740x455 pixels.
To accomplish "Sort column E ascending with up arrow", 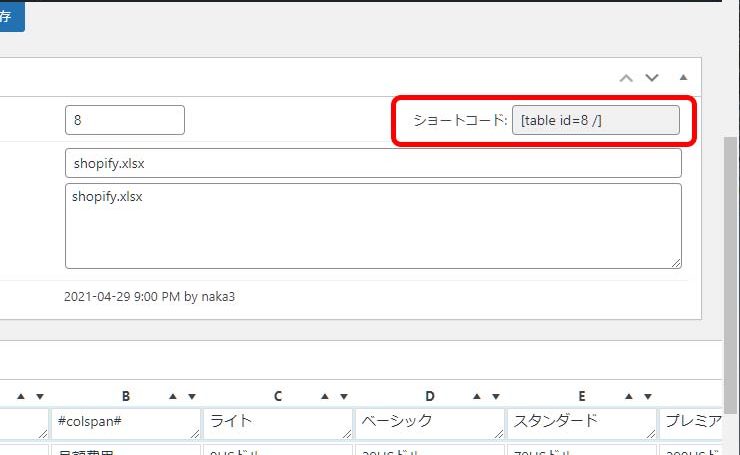I will point(630,397).
